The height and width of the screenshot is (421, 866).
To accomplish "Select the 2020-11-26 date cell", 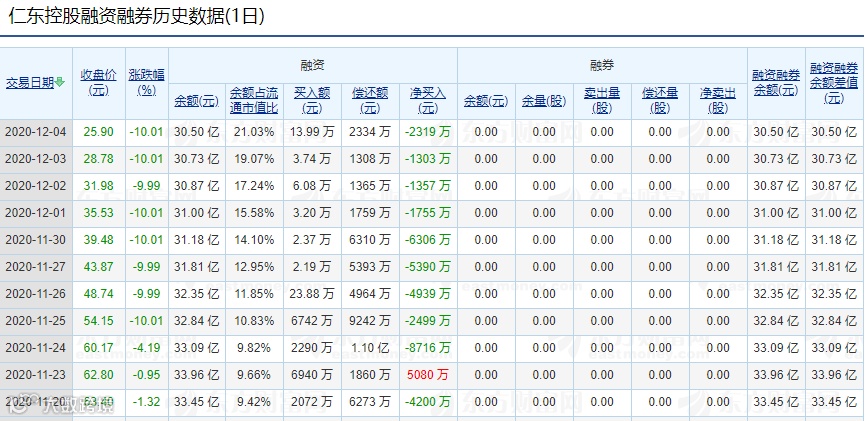I will 35,294.
